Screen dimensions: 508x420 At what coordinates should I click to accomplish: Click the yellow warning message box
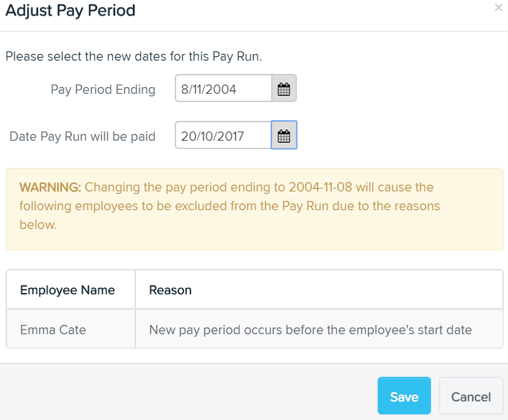(254, 209)
